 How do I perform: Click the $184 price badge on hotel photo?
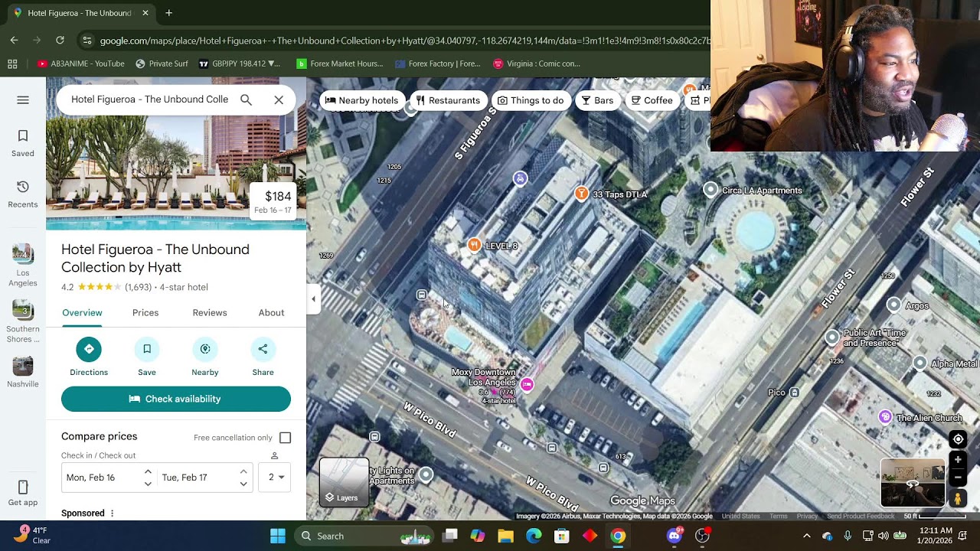click(x=273, y=202)
